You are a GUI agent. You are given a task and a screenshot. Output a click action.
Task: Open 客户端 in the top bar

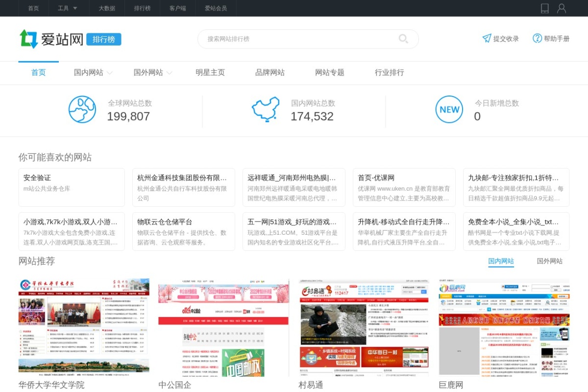pos(178,8)
